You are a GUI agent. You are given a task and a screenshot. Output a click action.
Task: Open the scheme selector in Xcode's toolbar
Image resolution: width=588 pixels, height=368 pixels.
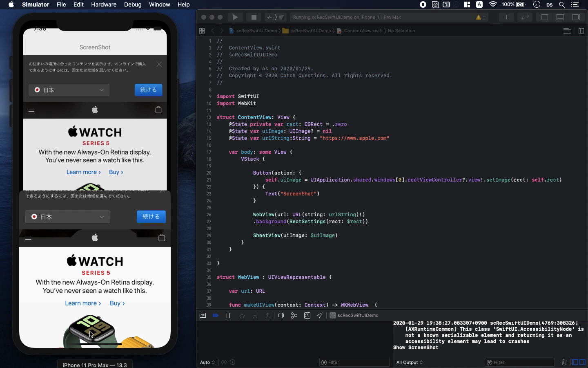pos(276,17)
